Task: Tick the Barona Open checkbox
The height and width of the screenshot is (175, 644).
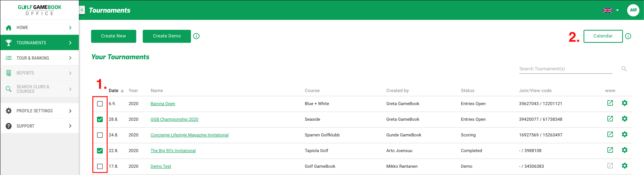Action: point(100,104)
